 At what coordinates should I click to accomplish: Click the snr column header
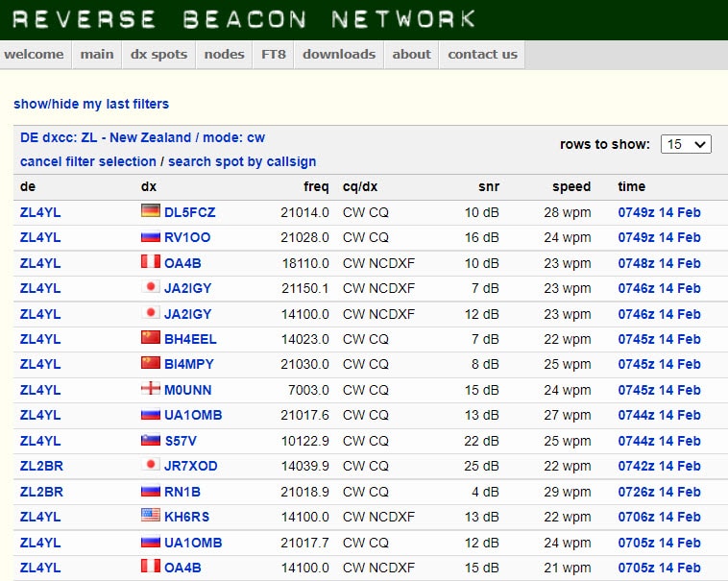(x=489, y=186)
